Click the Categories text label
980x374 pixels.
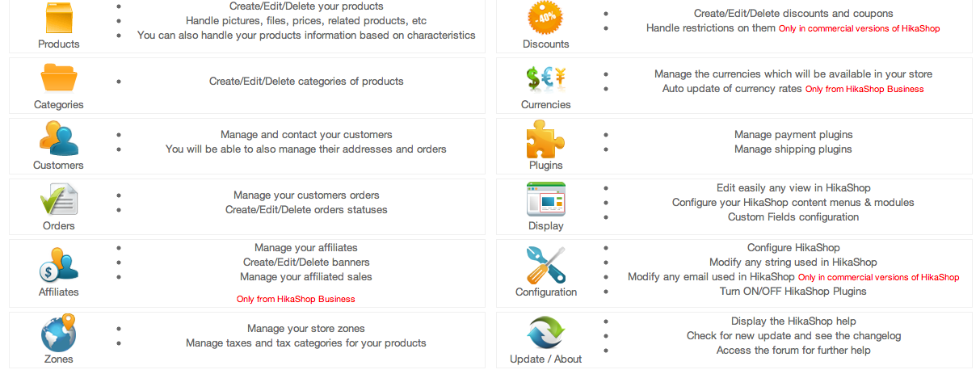[58, 105]
